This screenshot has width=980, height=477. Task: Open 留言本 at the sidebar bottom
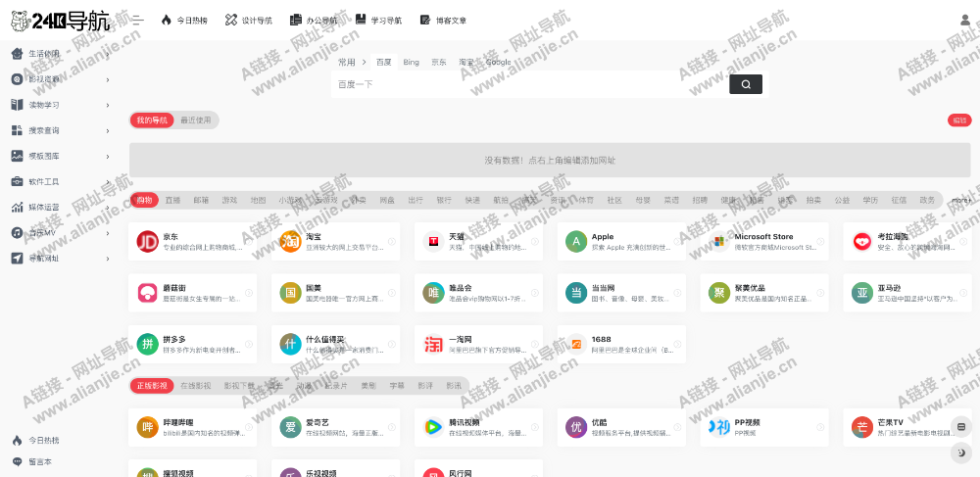[31, 462]
